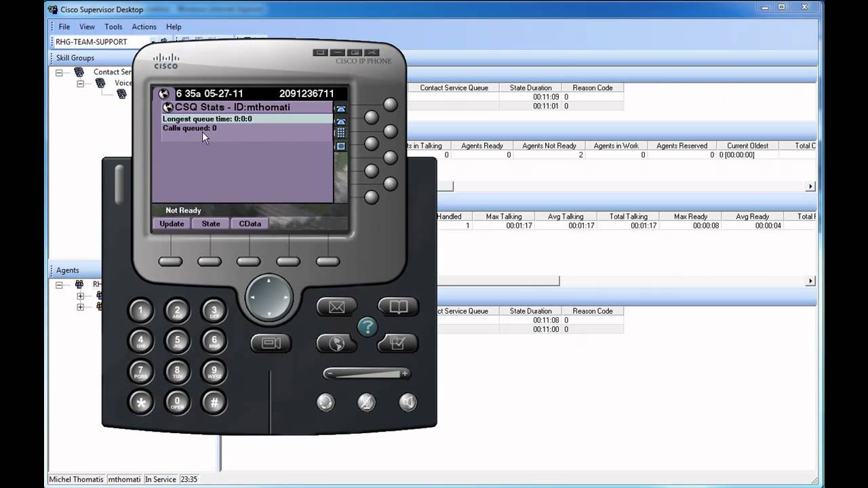The width and height of the screenshot is (868, 488).
Task: Open the View menu
Action: pos(87,26)
